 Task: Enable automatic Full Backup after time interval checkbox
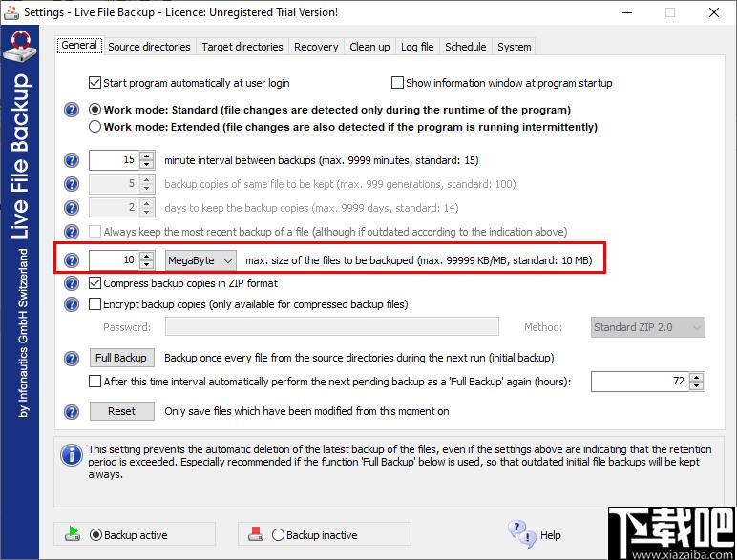click(95, 382)
